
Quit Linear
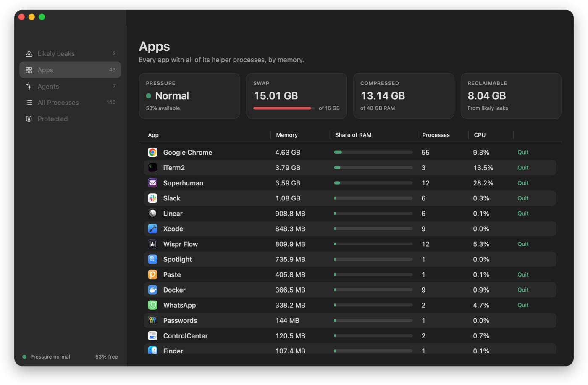pyautogui.click(x=523, y=214)
